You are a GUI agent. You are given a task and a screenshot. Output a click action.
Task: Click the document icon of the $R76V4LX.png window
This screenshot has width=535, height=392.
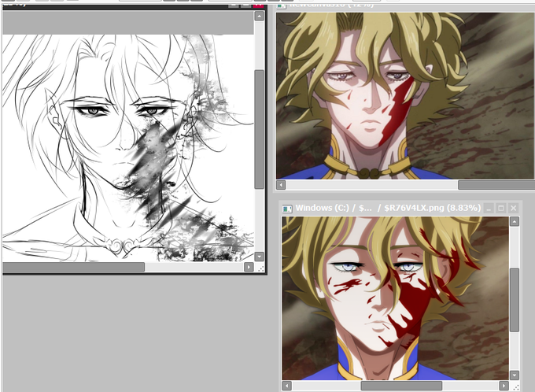tap(287, 209)
